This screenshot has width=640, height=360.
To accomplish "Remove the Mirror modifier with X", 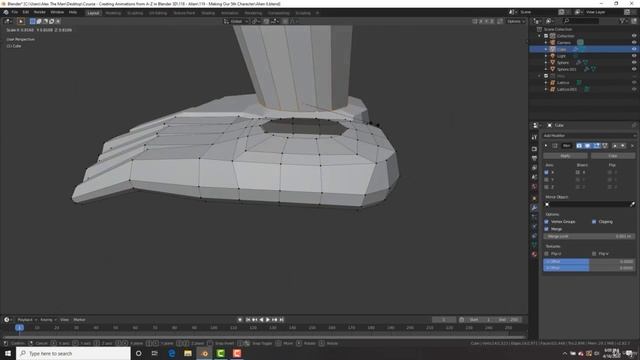I will (632, 146).
